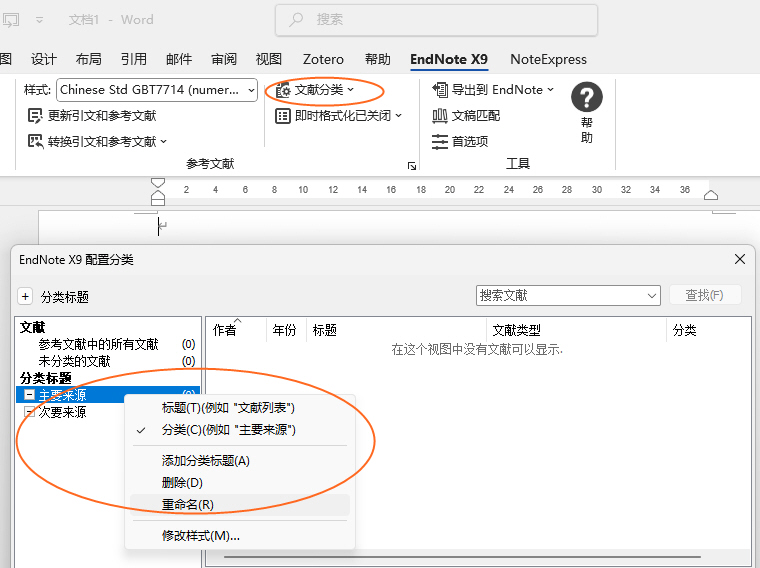Select the 次要来源 category item
The image size is (760, 568).
pyautogui.click(x=63, y=412)
